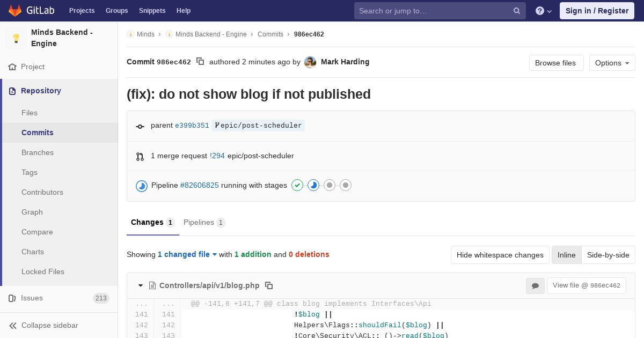Click the last created pipeline stage icon

click(346, 185)
